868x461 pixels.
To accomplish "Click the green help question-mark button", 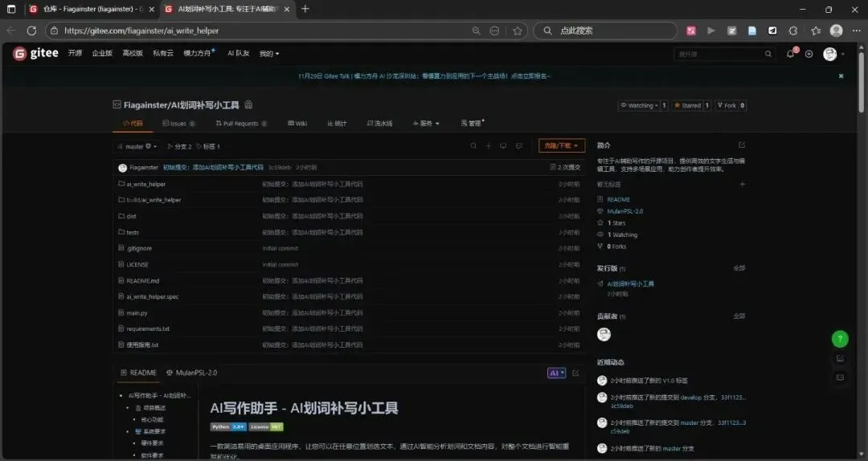I will tap(840, 339).
